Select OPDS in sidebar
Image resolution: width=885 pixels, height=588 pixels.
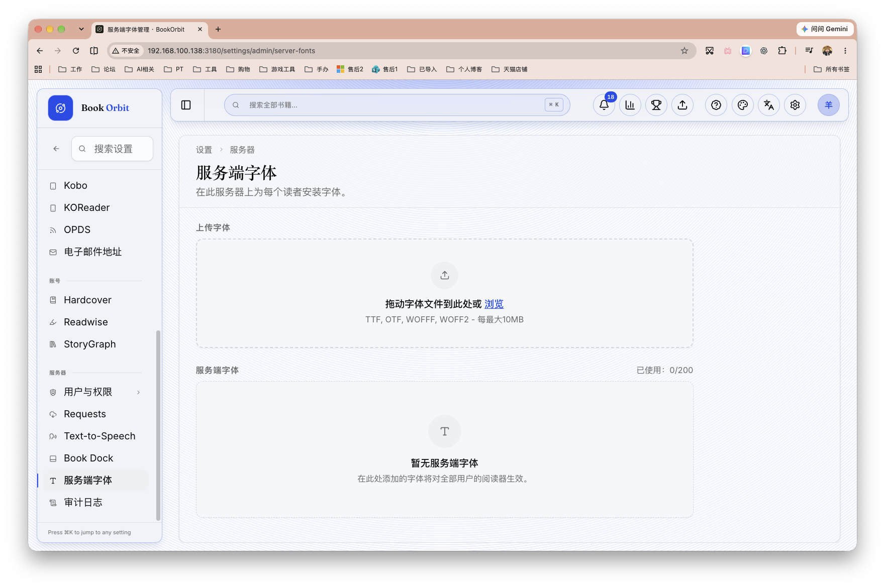[x=95, y=230]
